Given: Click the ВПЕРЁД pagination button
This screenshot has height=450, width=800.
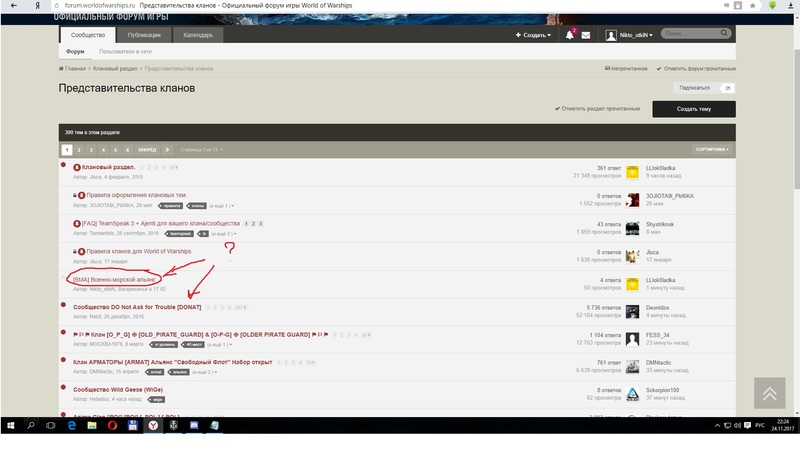Looking at the screenshot, I should 147,149.
